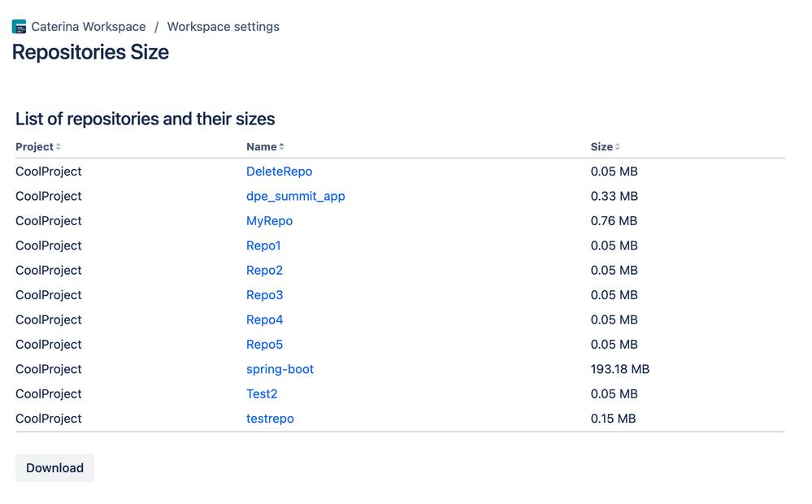Open Repo1 repository link
The height and width of the screenshot is (504, 812).
pyautogui.click(x=263, y=245)
